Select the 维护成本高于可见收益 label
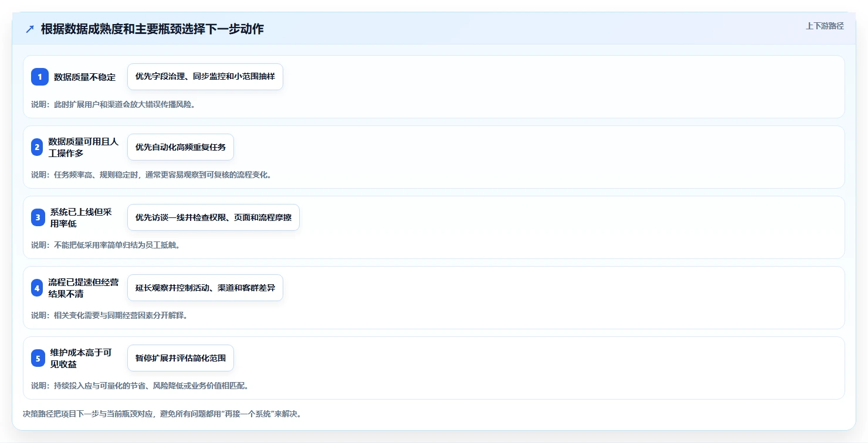Viewport: 868px width, 443px height. pyautogui.click(x=81, y=358)
